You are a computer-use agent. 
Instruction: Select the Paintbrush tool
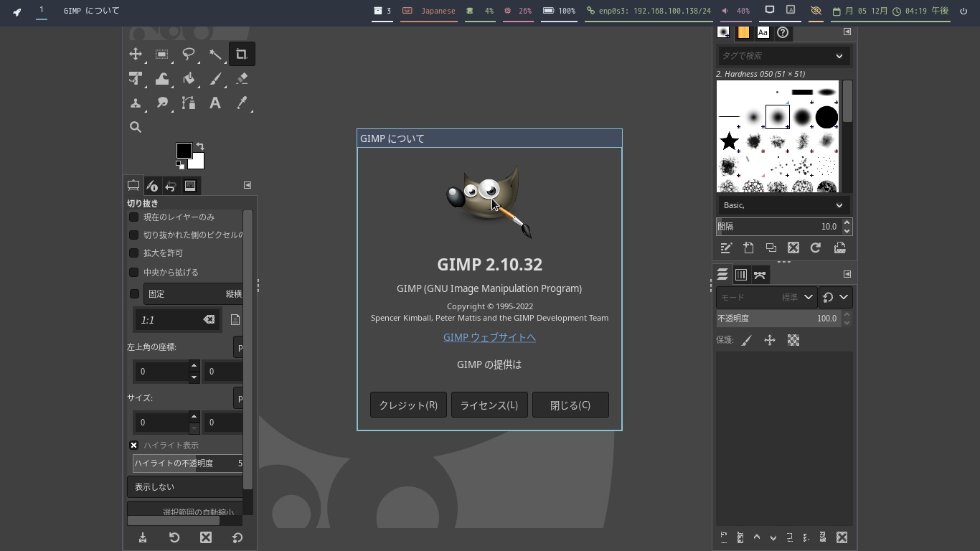[215, 78]
